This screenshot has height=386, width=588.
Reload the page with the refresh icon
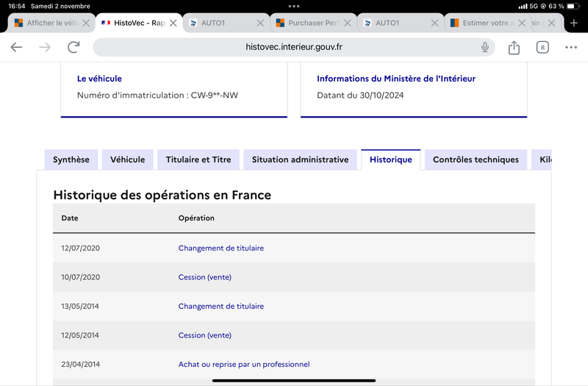pyautogui.click(x=73, y=47)
